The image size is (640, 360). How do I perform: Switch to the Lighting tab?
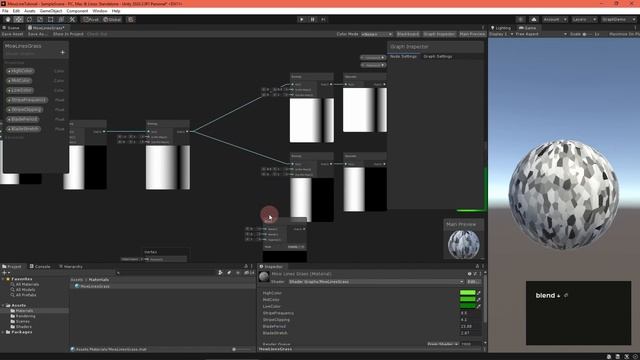pos(501,28)
